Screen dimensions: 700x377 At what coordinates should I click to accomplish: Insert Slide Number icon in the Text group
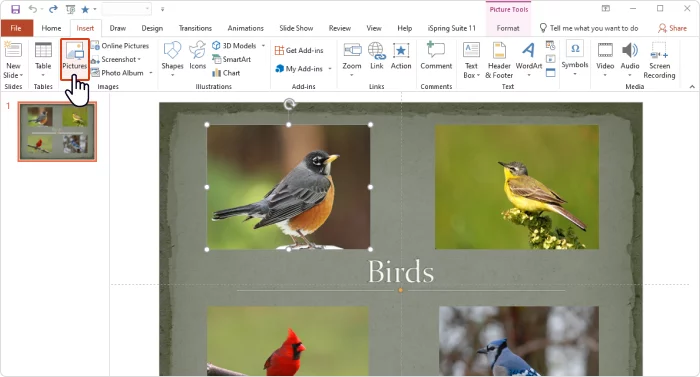click(550, 59)
